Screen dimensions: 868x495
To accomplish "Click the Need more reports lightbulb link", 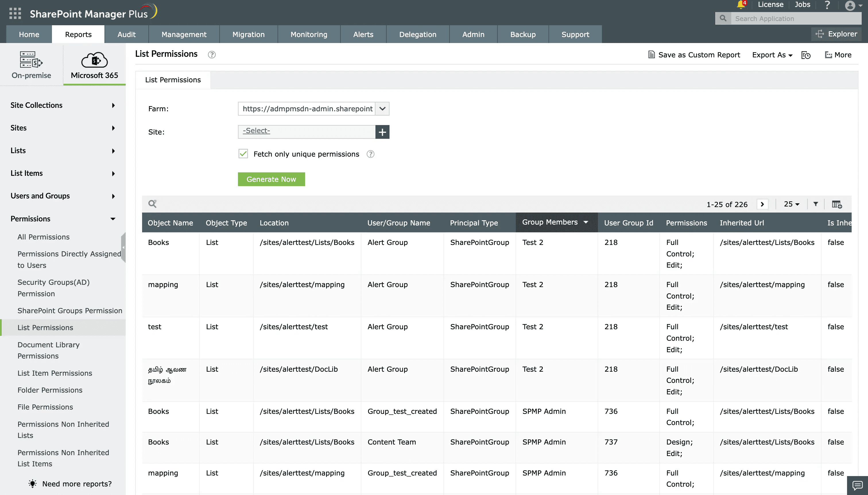I will click(70, 484).
